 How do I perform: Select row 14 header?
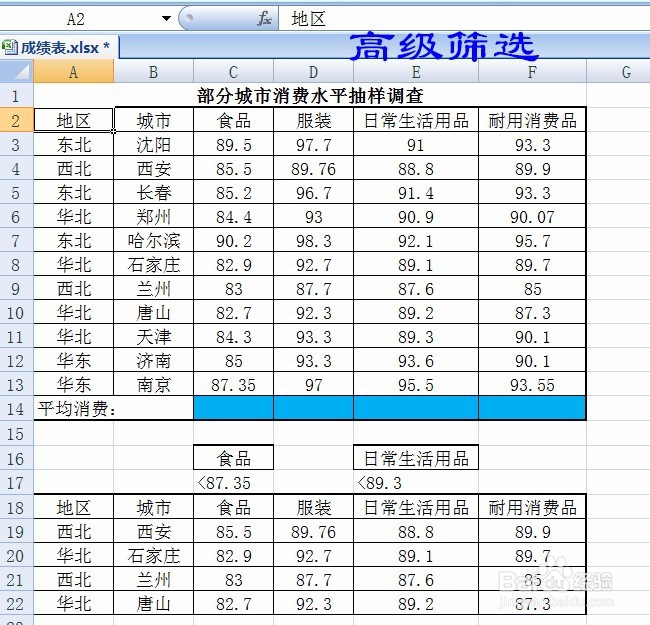point(17,409)
